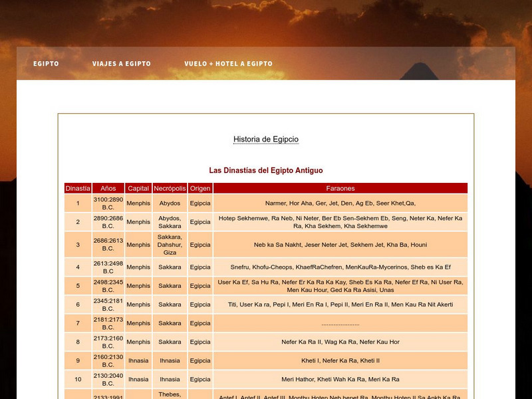
Task: Select the 2345:2181 B.C. years cell
Action: (108, 305)
